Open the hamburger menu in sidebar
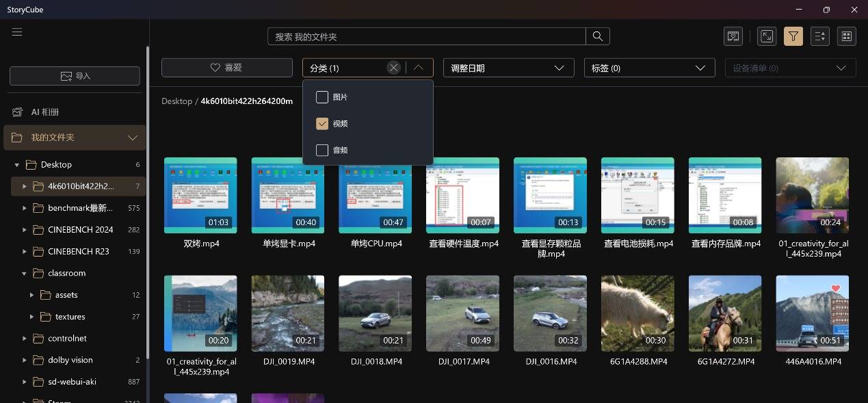Viewport: 868px width, 403px height. pos(17,32)
